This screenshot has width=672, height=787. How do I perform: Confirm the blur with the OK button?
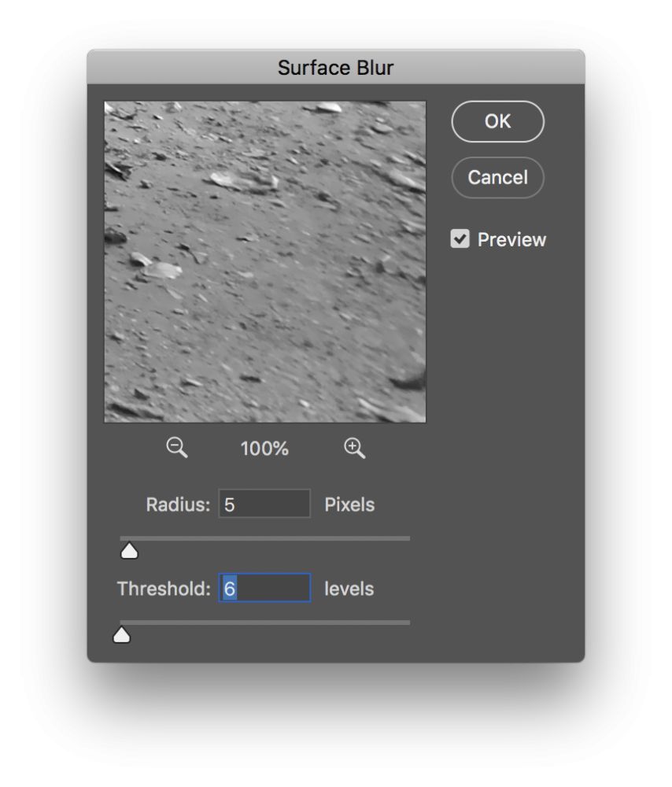click(497, 121)
